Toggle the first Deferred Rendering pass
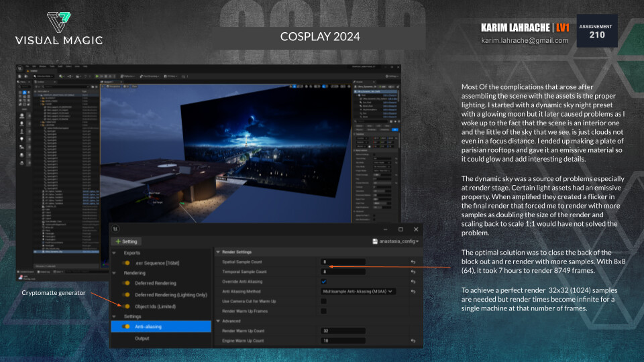 [126, 283]
